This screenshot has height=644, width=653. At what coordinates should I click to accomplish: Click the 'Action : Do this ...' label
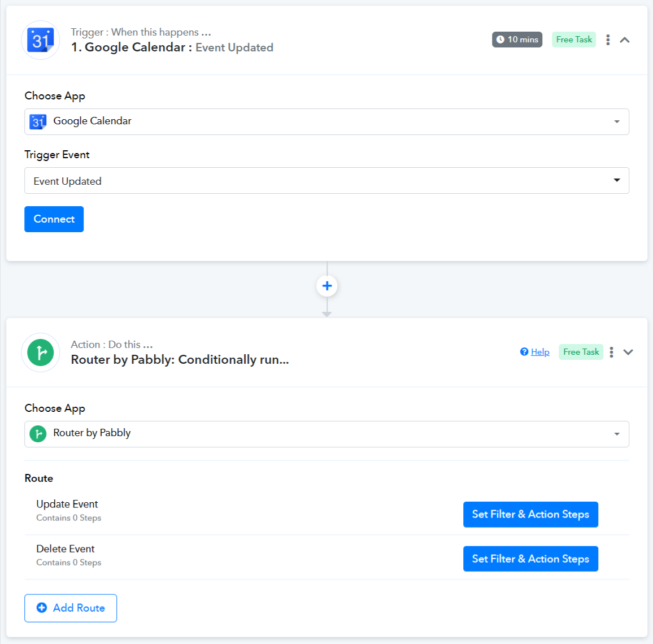pyautogui.click(x=112, y=345)
